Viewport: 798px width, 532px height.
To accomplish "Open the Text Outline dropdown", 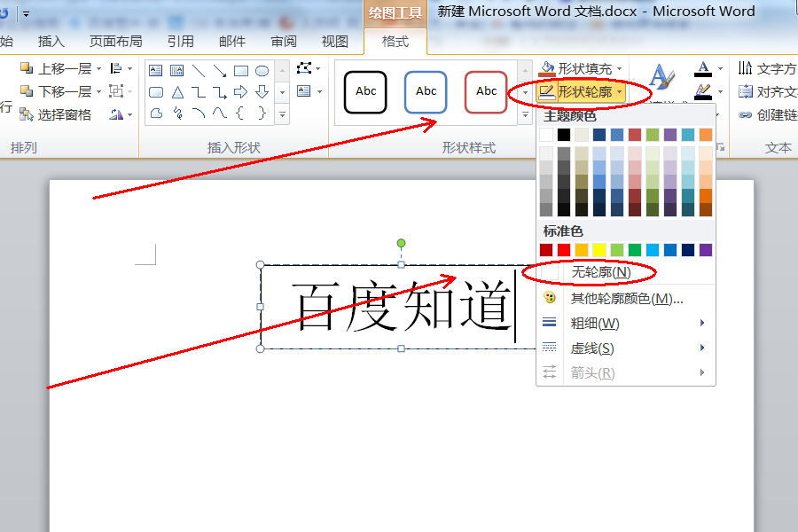I will click(720, 91).
